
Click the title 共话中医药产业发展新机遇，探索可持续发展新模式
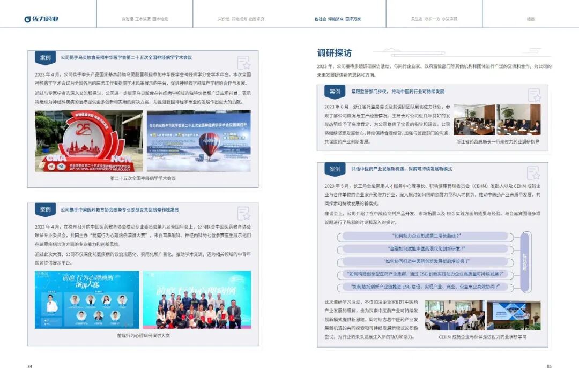[402, 169]
